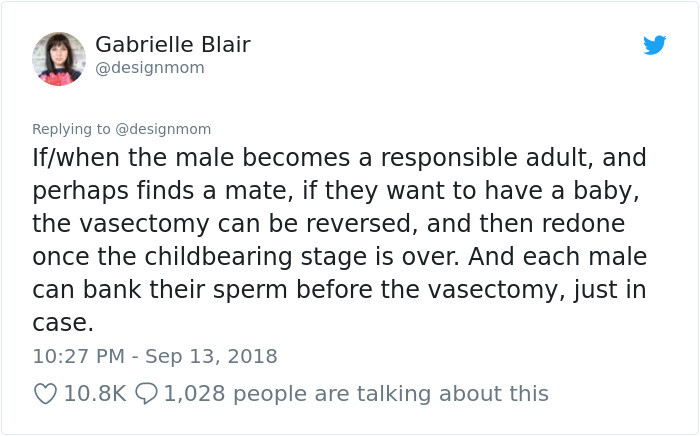
Task: Click the line starting "can bank their sperm"
Action: [339, 289]
